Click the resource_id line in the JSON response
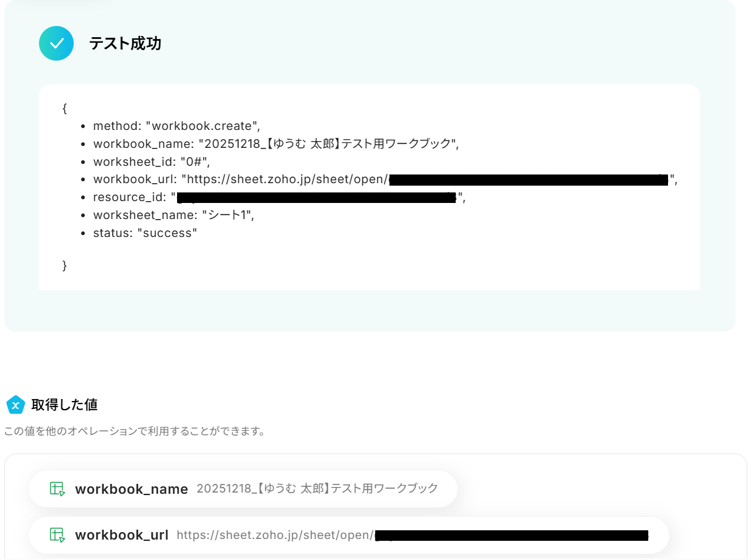The image size is (751, 560). point(279,197)
